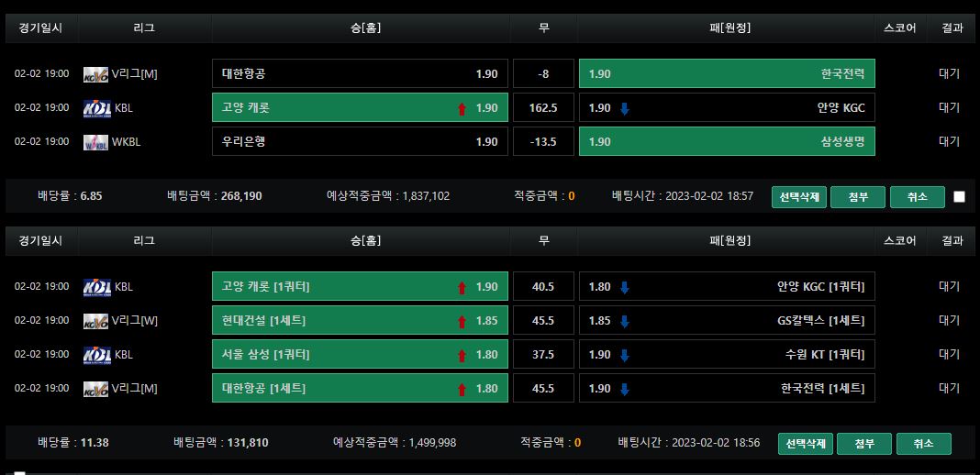Click the V리그[W] league logo beside 현대건설 [1세트]
Screen dimensions: 980x475
(x=96, y=321)
